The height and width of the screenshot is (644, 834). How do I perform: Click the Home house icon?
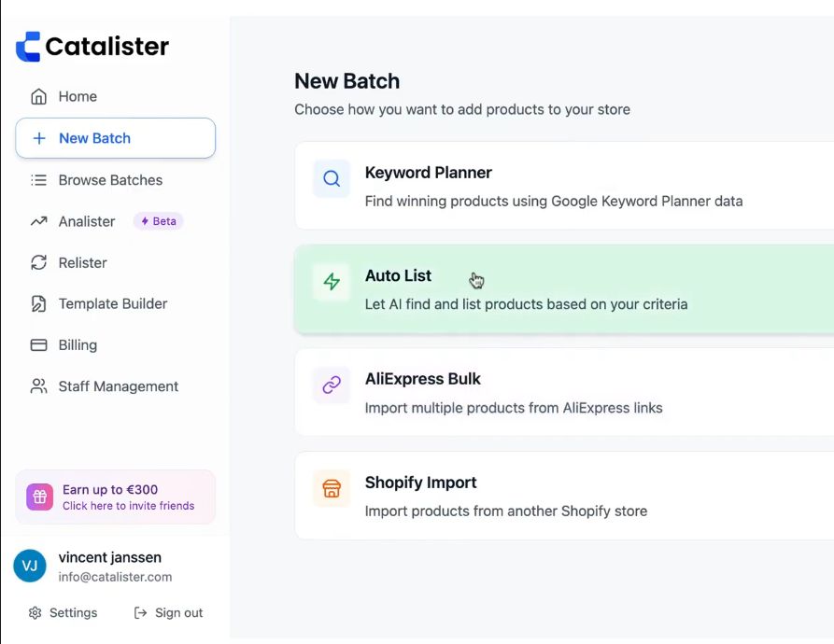pyautogui.click(x=38, y=97)
